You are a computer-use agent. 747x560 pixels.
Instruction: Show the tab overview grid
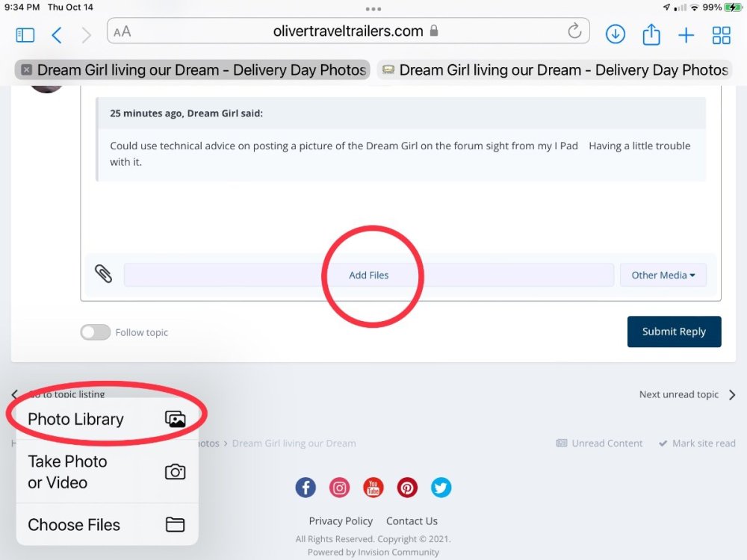[721, 35]
